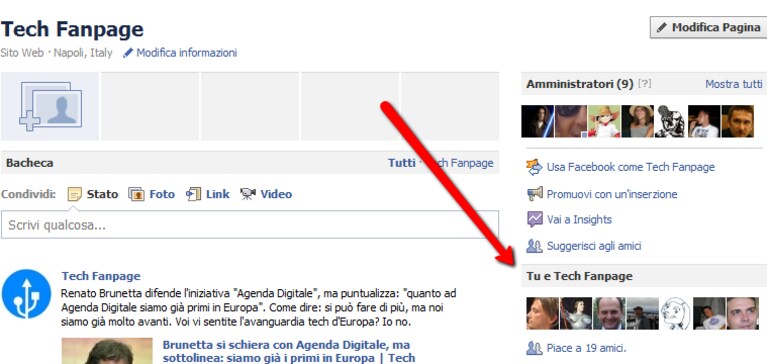Click the blue USB page avatar
This screenshot has height=364, width=767.
(26, 294)
